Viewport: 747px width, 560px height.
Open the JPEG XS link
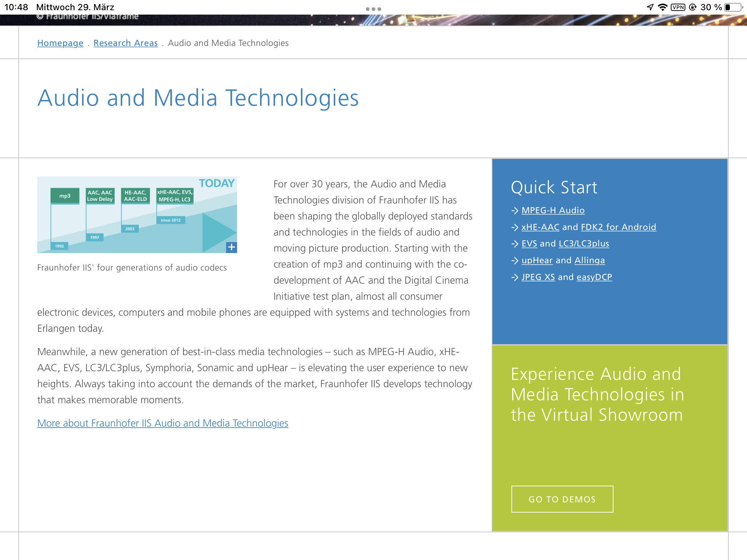click(538, 277)
